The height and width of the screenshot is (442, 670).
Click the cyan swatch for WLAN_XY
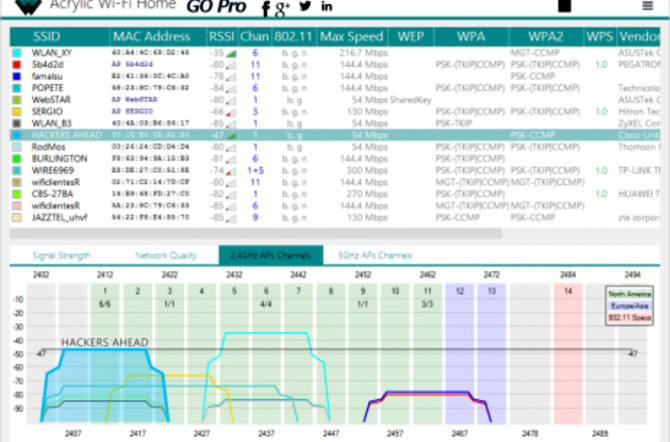(x=17, y=53)
